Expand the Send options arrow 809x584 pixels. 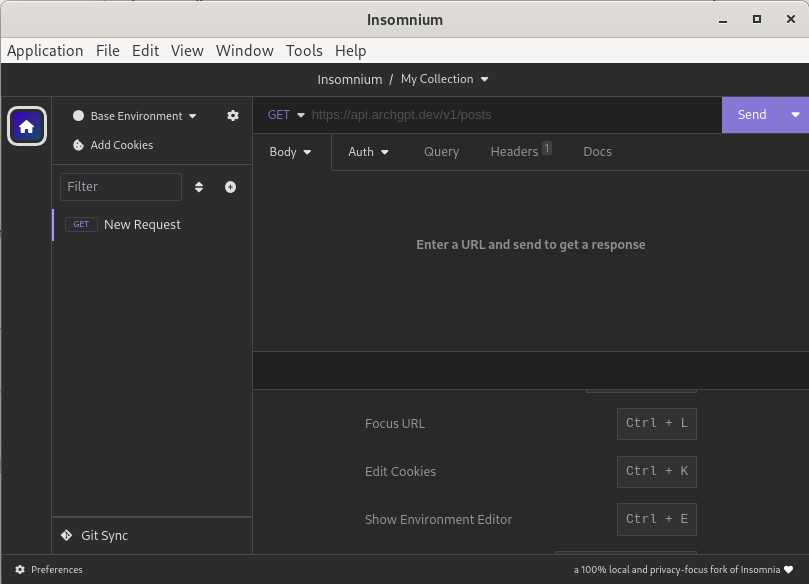[795, 115]
